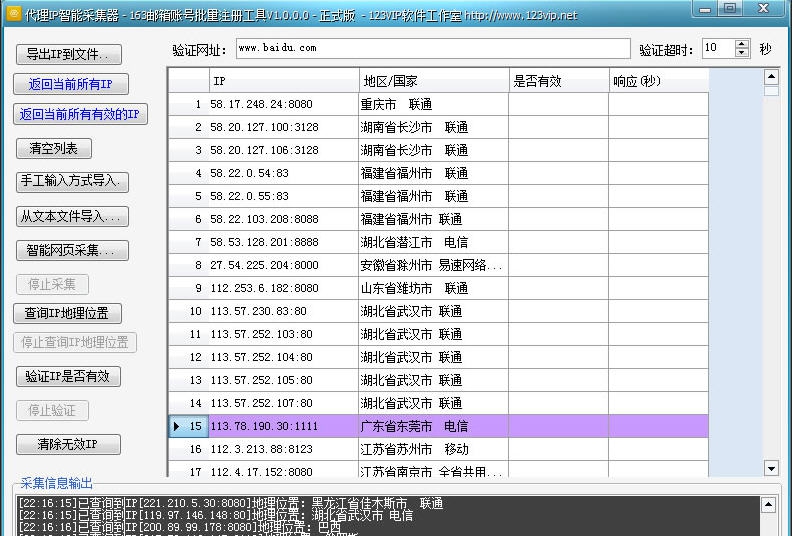This screenshot has height=536, width=792.
Task: Start 智能网页采集 collection
Action: [72, 250]
